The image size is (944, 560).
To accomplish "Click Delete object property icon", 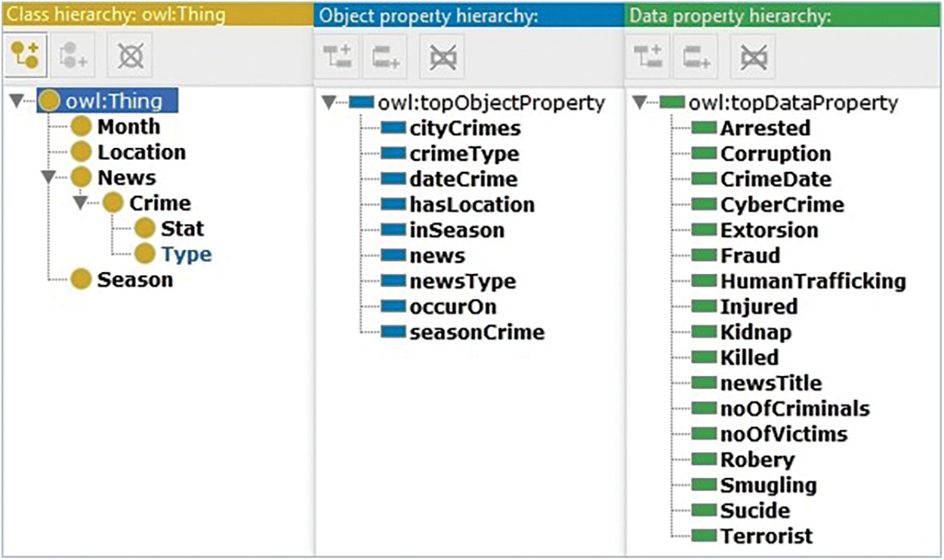I will click(442, 57).
